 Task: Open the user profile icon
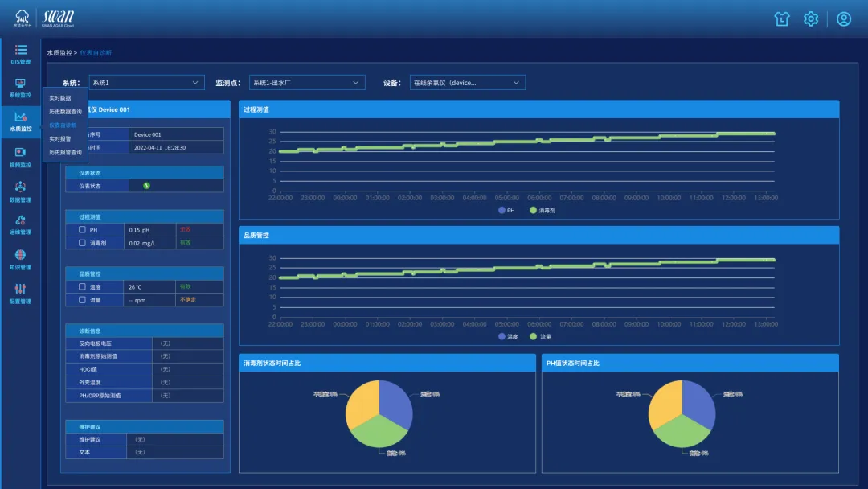(x=844, y=18)
